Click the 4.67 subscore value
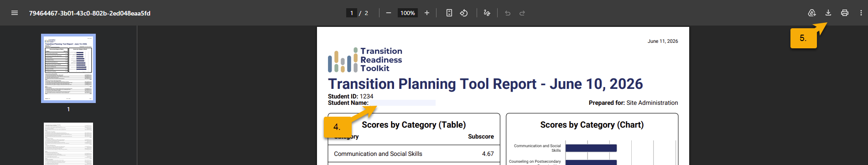The width and height of the screenshot is (868, 165). [488, 154]
